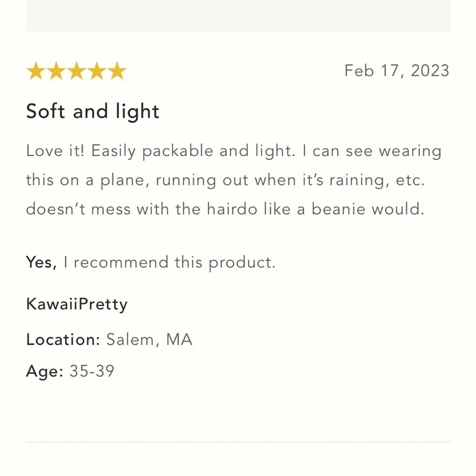The image size is (476, 476).
Task: Select the review date Feb 17, 2023
Action: click(x=397, y=71)
